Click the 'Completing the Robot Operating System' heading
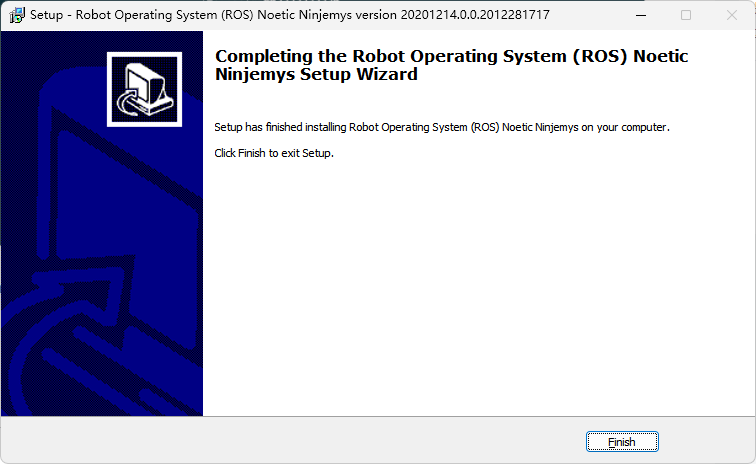 pyautogui.click(x=451, y=65)
